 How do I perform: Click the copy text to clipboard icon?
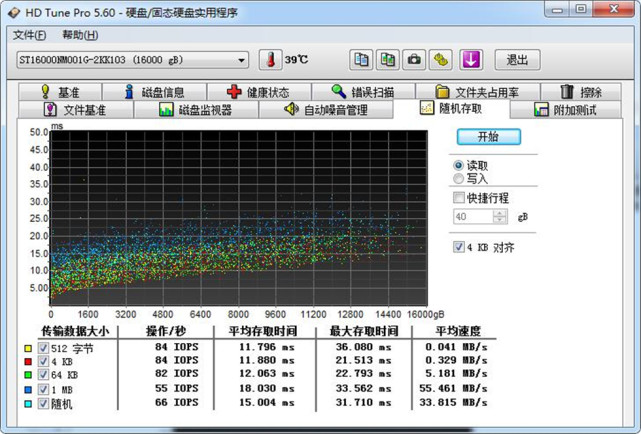pos(361,60)
